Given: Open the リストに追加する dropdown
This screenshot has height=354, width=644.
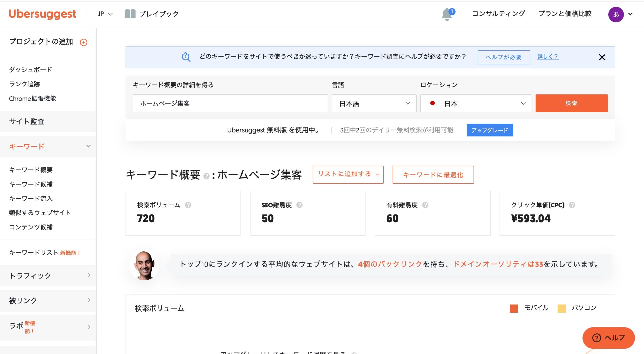Looking at the screenshot, I should [348, 174].
